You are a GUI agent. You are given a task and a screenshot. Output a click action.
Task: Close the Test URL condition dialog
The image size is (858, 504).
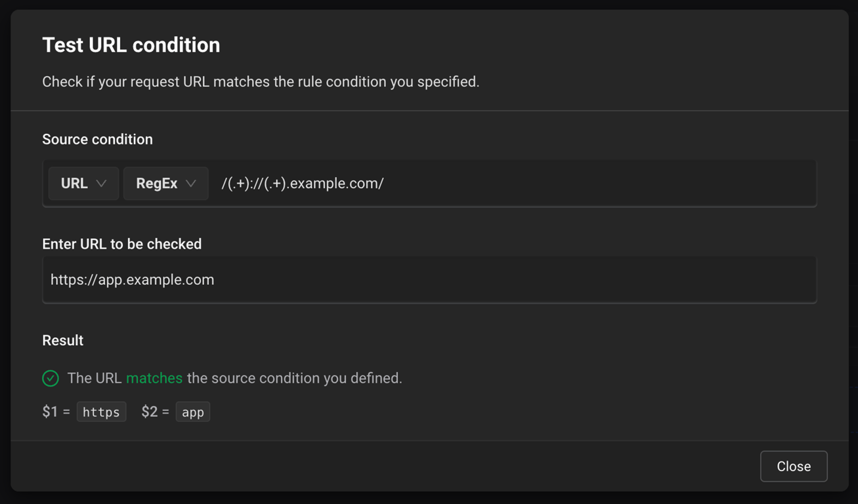[x=793, y=467]
